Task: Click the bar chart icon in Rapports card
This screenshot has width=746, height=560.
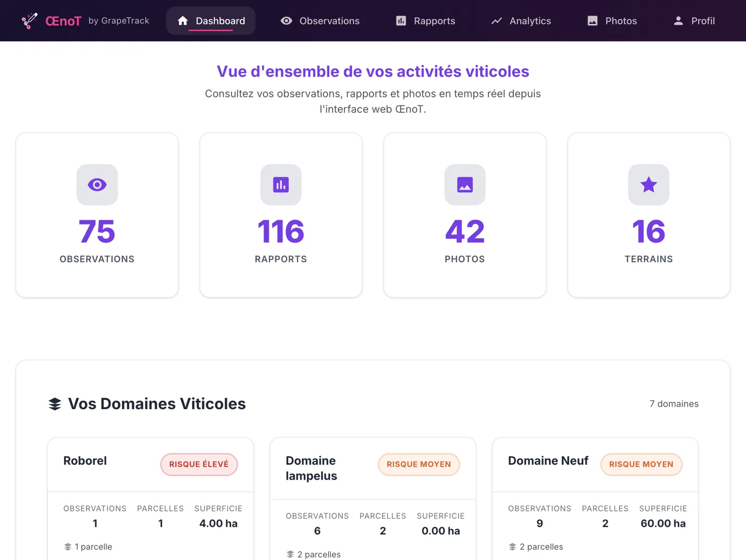Action: (281, 185)
